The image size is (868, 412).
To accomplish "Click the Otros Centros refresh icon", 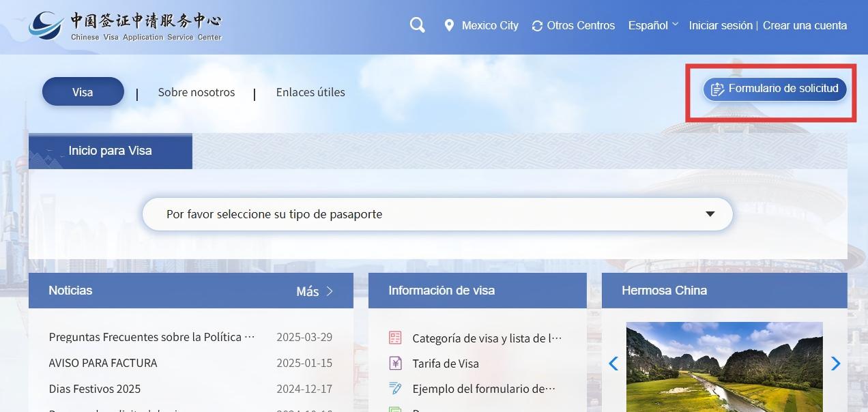I will point(538,26).
